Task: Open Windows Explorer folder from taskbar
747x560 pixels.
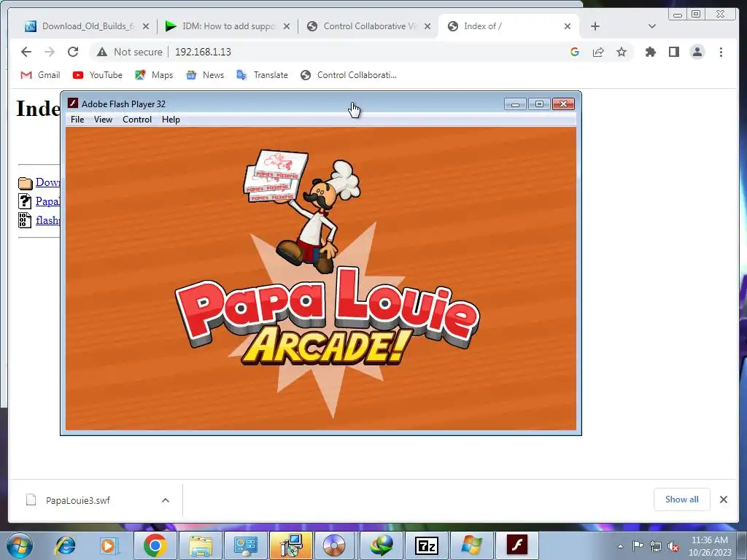Action: [200, 545]
